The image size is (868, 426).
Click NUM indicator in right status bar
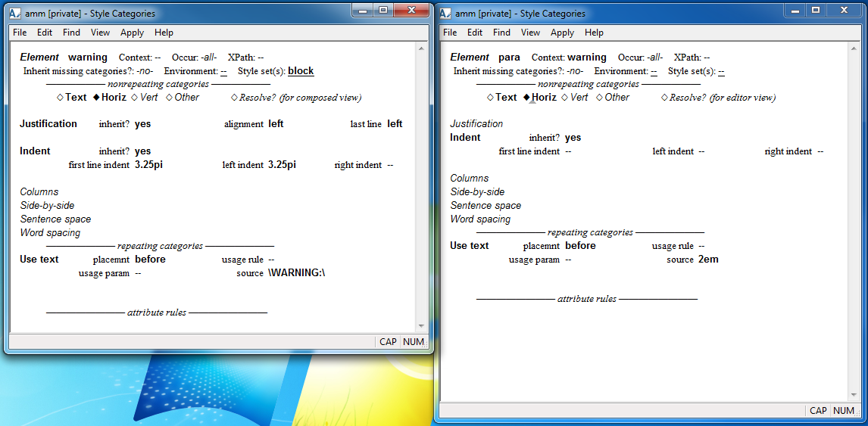(x=844, y=411)
